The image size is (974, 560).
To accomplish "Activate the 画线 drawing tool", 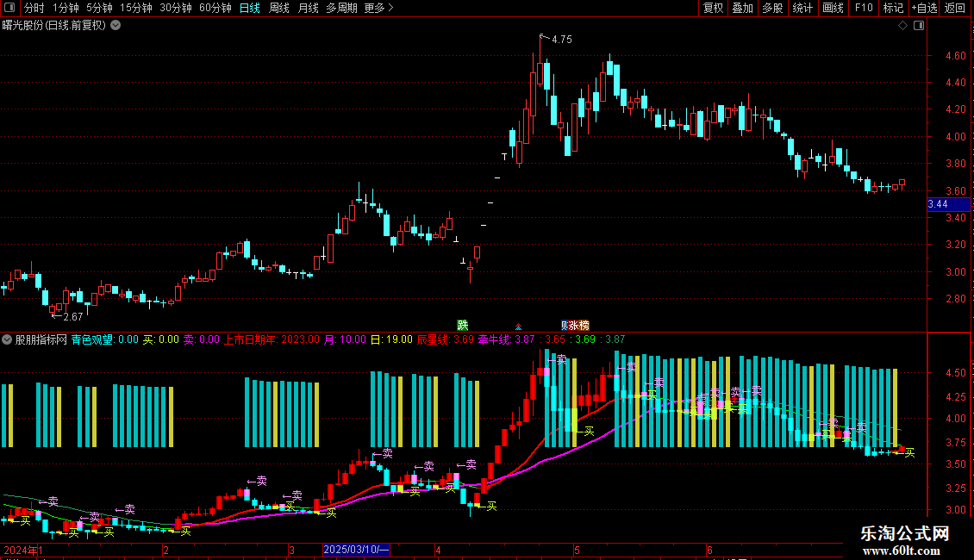I will pyautogui.click(x=833, y=8).
